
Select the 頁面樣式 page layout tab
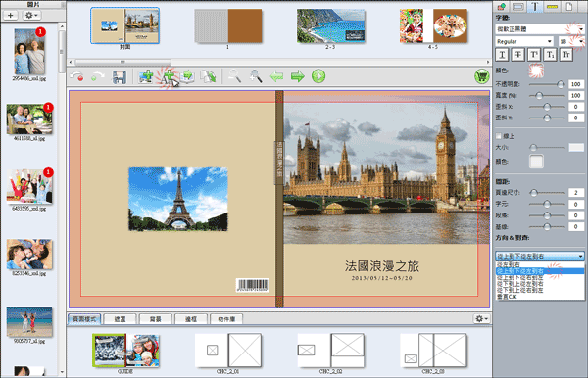point(84,319)
